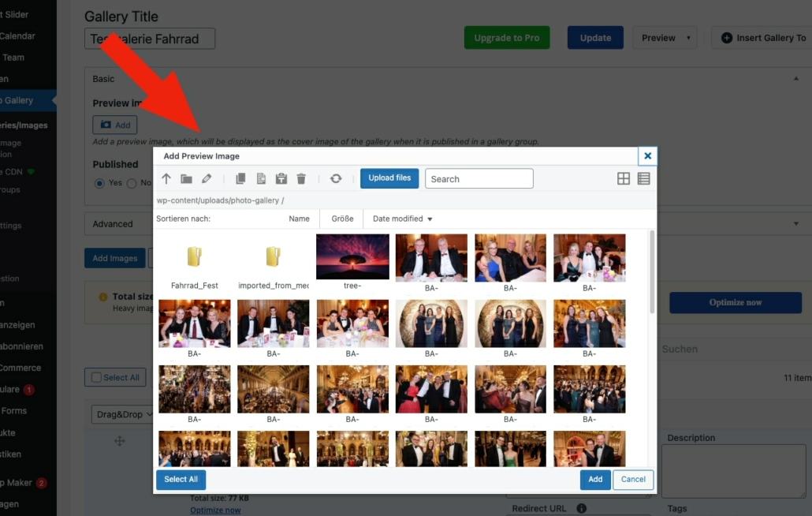Click the up-directory arrow icon

point(166,179)
